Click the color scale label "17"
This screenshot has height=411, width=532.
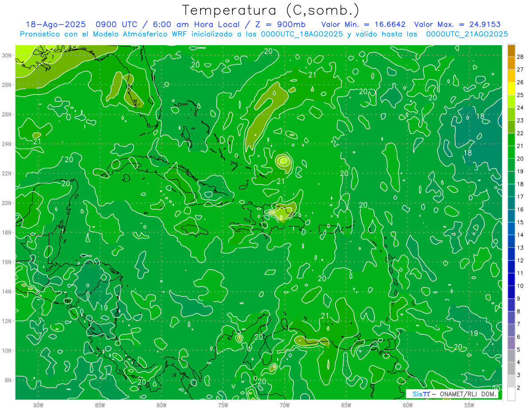(520, 197)
